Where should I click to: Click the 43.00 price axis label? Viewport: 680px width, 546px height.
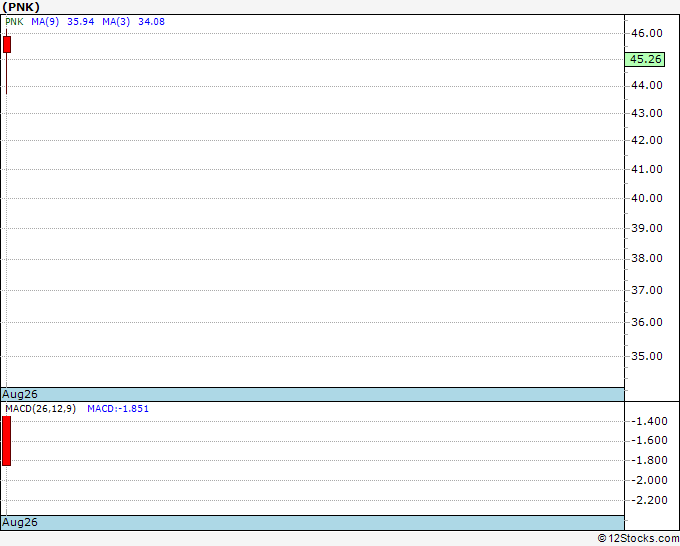click(x=647, y=113)
